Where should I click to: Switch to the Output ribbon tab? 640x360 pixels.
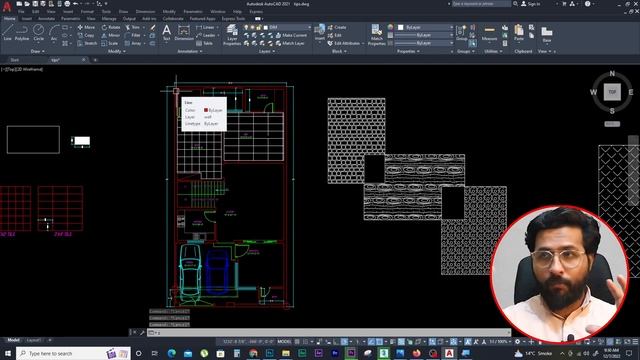[x=129, y=19]
